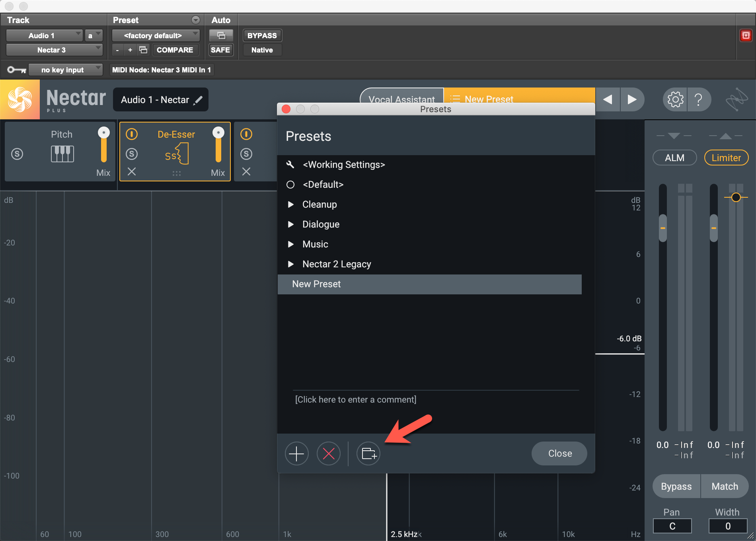Open the automation enable window icon
This screenshot has height=541, width=756.
tap(221, 35)
